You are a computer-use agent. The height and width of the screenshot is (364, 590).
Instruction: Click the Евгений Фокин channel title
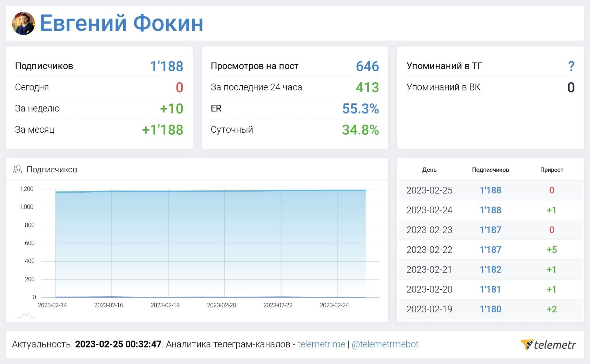(122, 23)
